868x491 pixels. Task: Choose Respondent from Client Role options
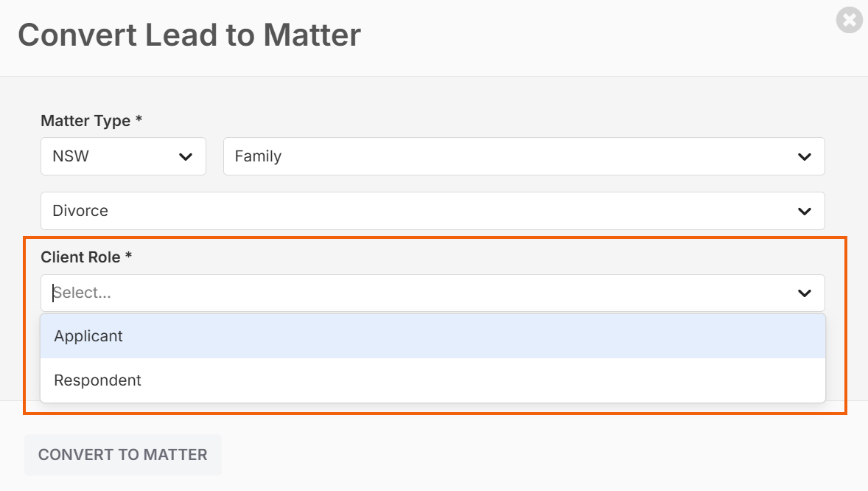tap(433, 380)
